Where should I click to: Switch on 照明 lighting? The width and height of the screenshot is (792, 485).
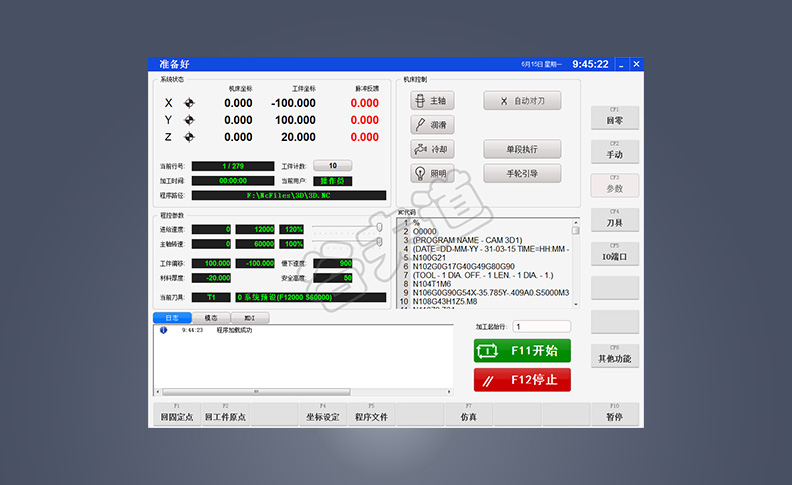tap(432, 173)
